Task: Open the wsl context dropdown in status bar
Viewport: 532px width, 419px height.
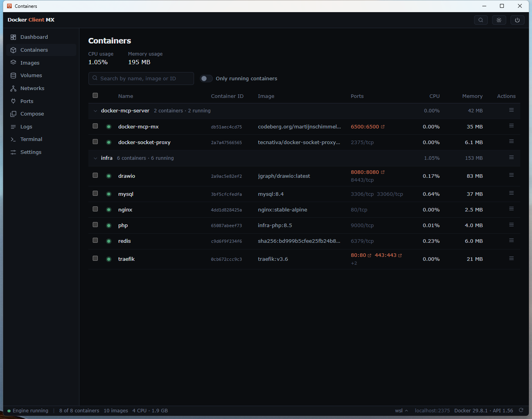Action: pos(401,411)
